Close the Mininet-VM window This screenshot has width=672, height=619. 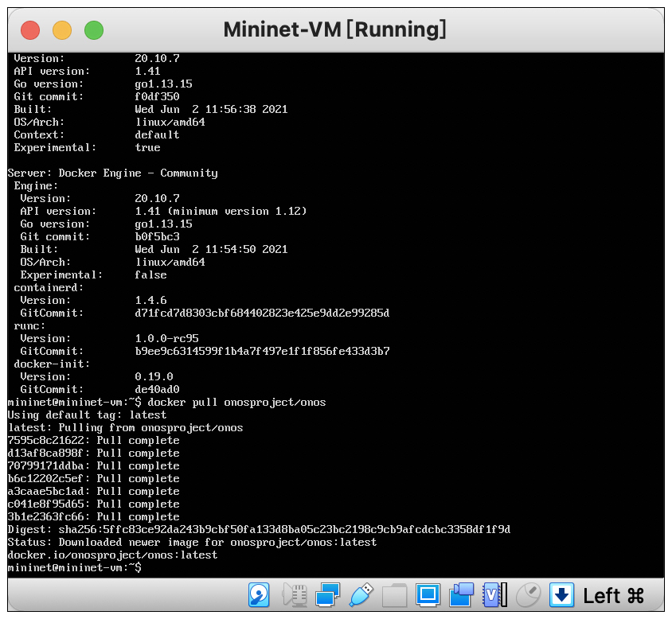[x=30, y=30]
